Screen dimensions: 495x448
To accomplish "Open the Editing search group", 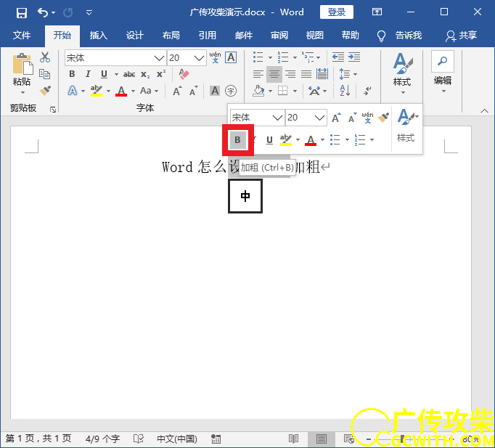I will pos(443,72).
